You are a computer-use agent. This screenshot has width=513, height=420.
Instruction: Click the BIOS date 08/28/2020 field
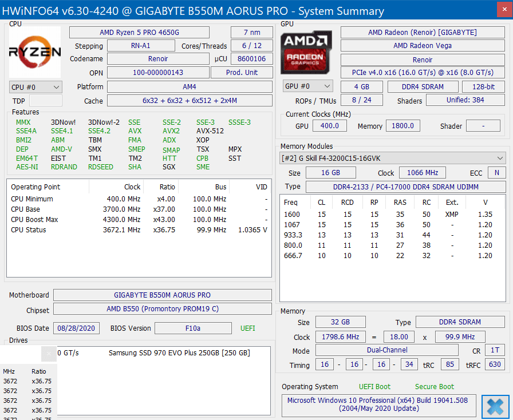pos(76,328)
